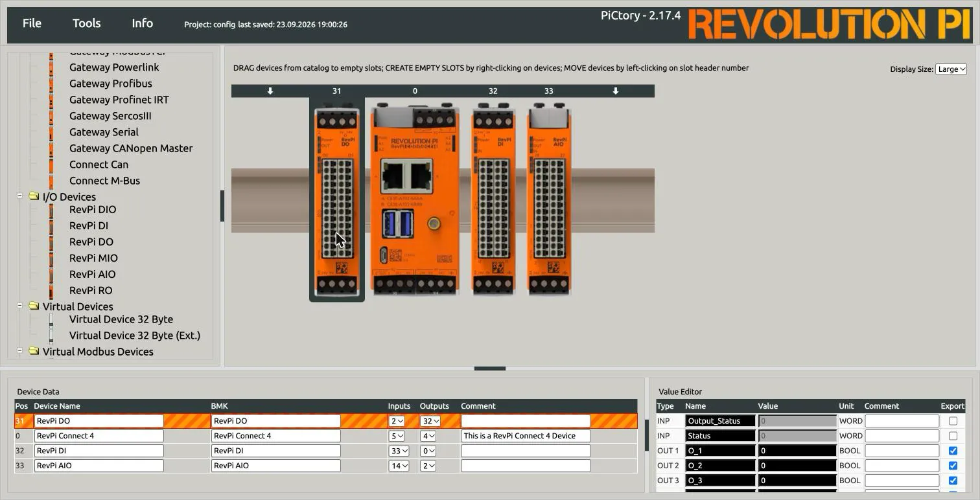This screenshot has width=980, height=500.
Task: Uncheck Export for O_1
Action: [953, 451]
